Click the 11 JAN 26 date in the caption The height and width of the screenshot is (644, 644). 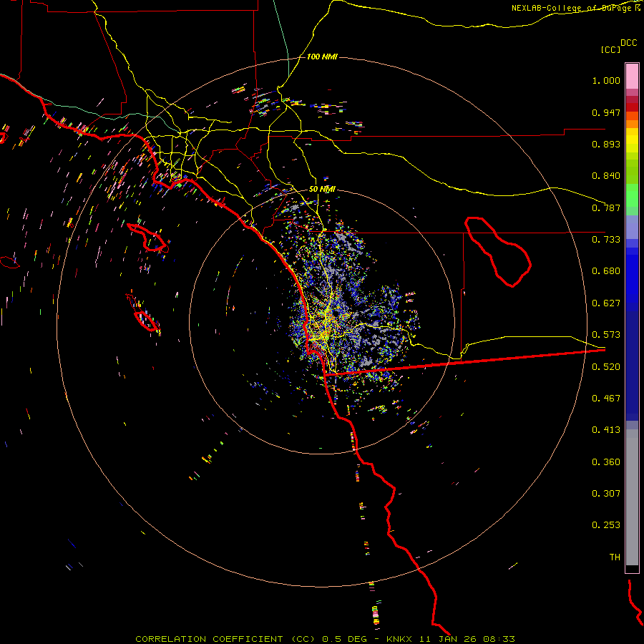[x=447, y=639]
